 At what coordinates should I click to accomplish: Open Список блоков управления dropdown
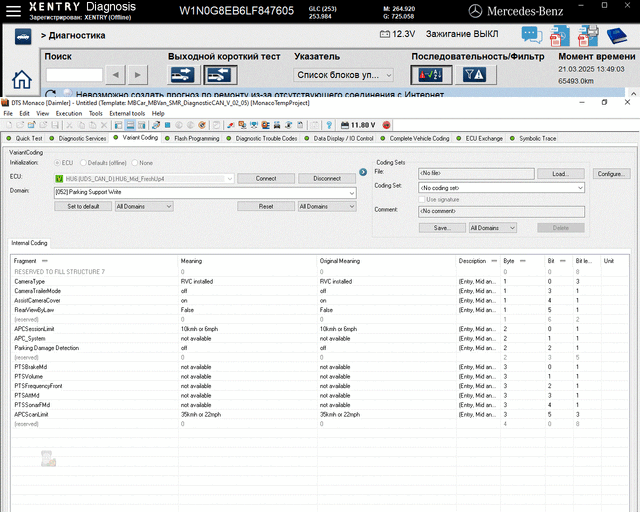pyautogui.click(x=345, y=75)
